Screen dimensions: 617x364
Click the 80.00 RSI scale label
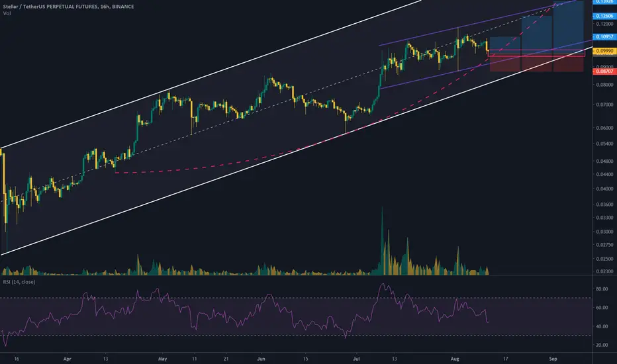click(602, 289)
